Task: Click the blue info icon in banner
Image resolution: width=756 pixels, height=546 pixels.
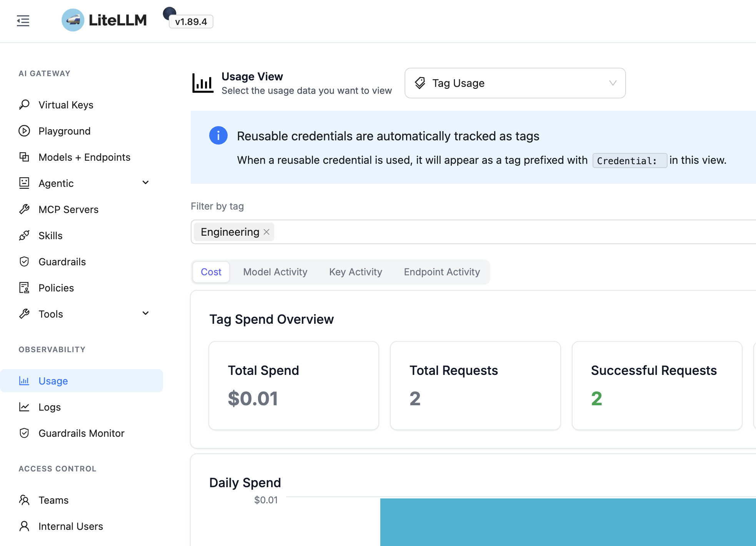Action: tap(218, 135)
